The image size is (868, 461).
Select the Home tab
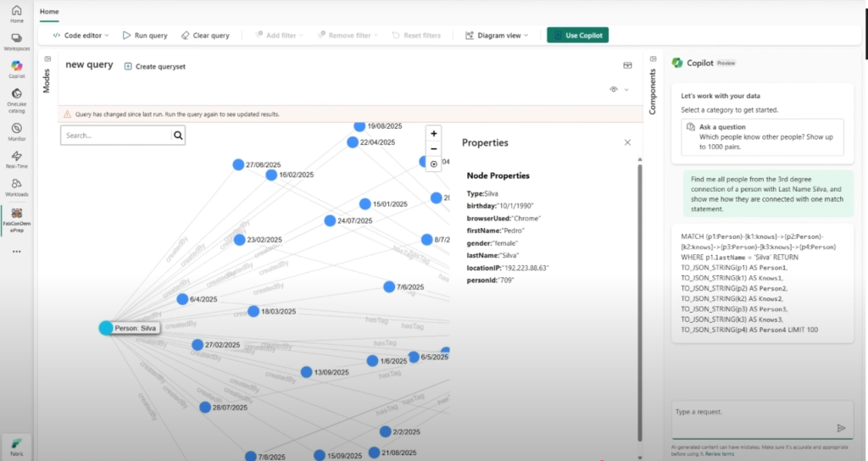coord(49,11)
